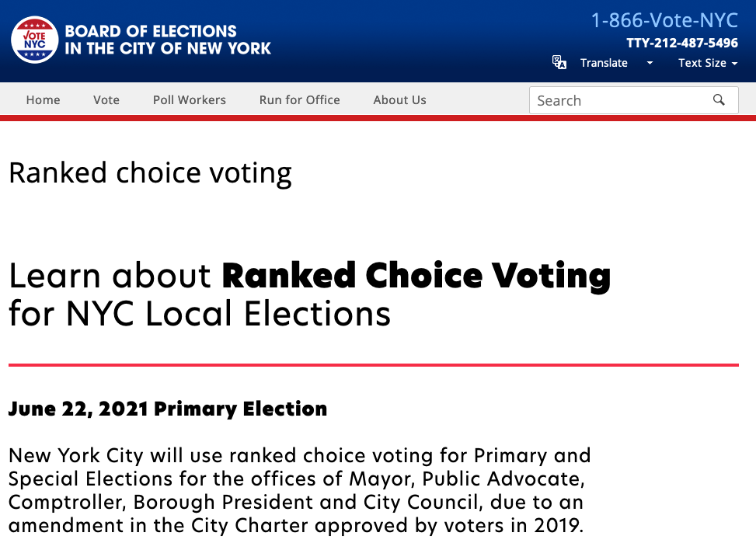Screen dimensions: 756x550
Task: Click the paragraph about the City Charter amendment
Action: tap(299, 490)
